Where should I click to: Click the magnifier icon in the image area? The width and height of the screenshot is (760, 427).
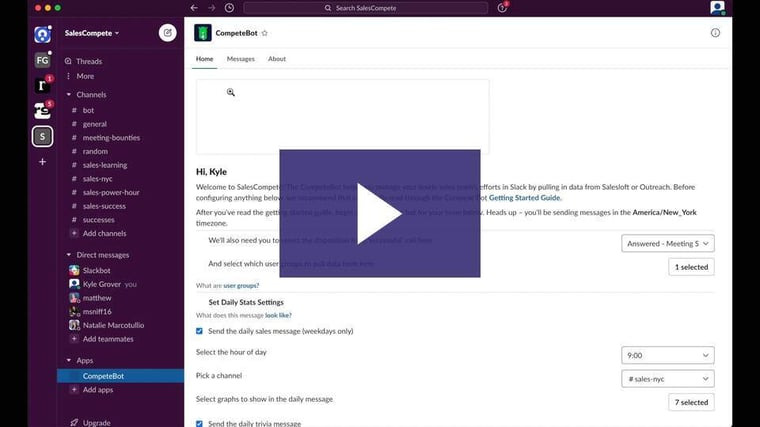click(231, 92)
